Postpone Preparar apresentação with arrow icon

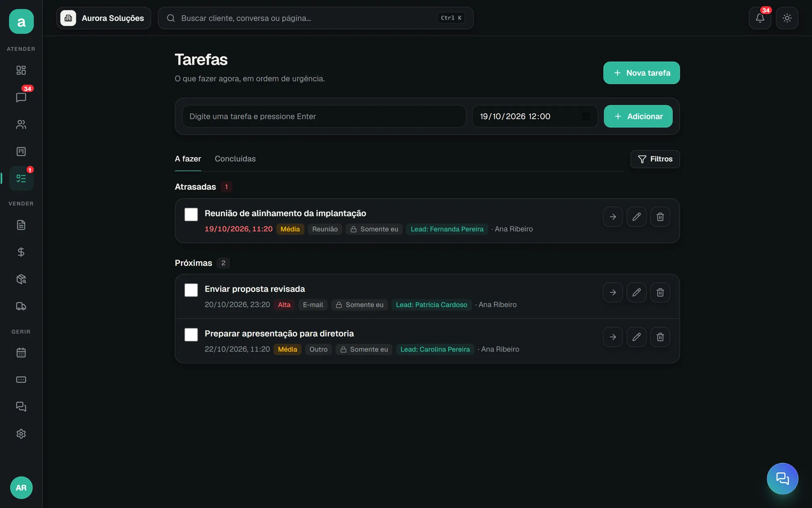click(613, 337)
